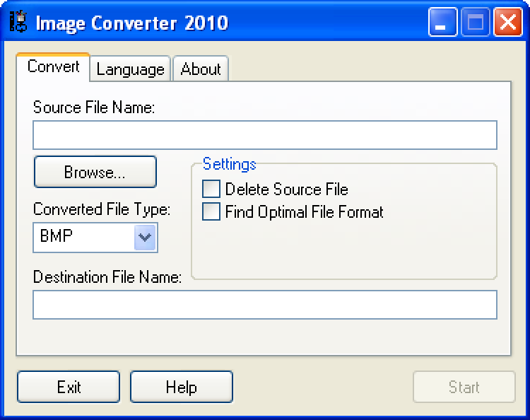Viewport: 530px width, 420px height.
Task: Click the Source File Name text field
Action: [x=264, y=135]
